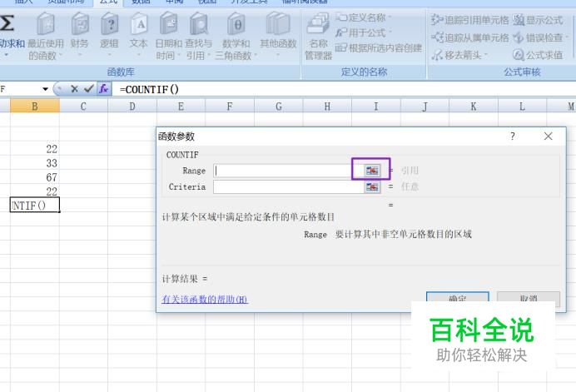Click Error Checking (错误检查)
This screenshot has height=392, width=576.
tap(540, 37)
